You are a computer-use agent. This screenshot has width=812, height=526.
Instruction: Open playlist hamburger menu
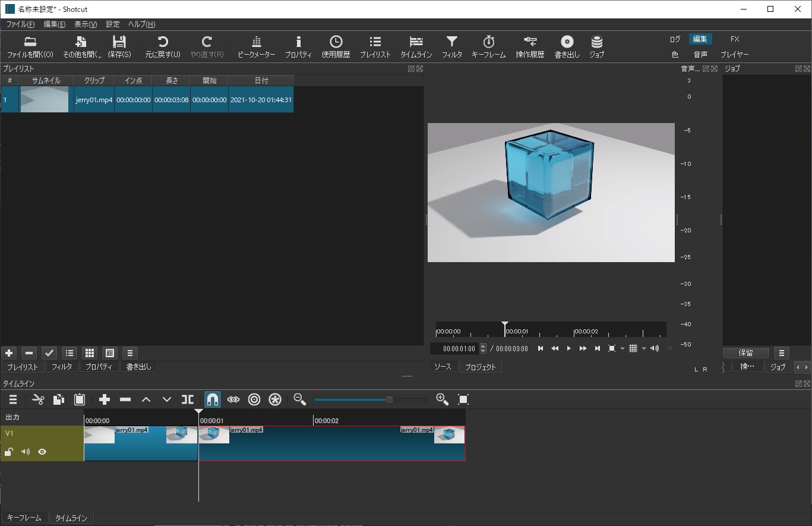point(130,353)
